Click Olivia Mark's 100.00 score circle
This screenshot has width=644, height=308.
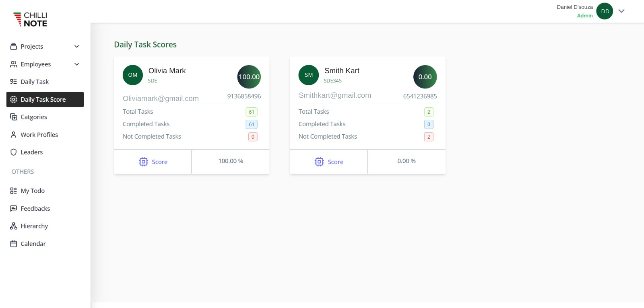pos(249,77)
